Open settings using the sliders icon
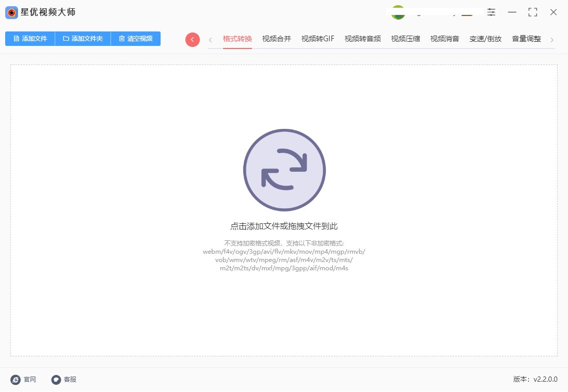568x392 pixels. pyautogui.click(x=491, y=12)
